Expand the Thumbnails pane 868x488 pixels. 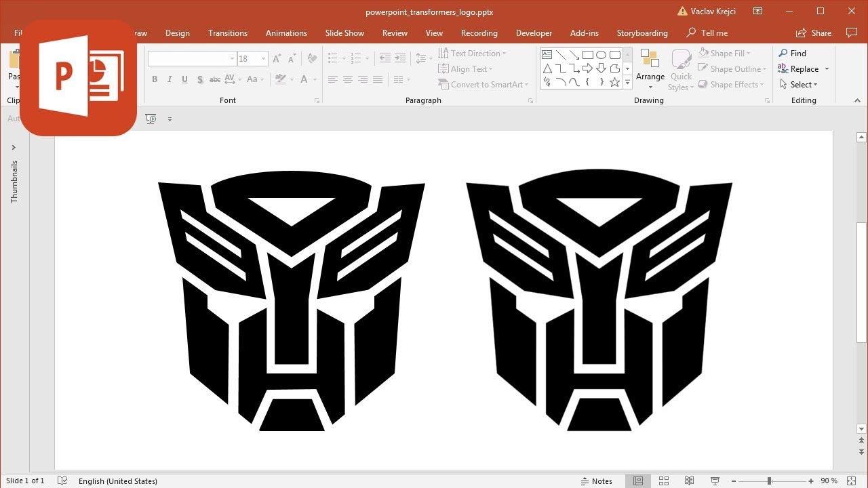click(14, 147)
